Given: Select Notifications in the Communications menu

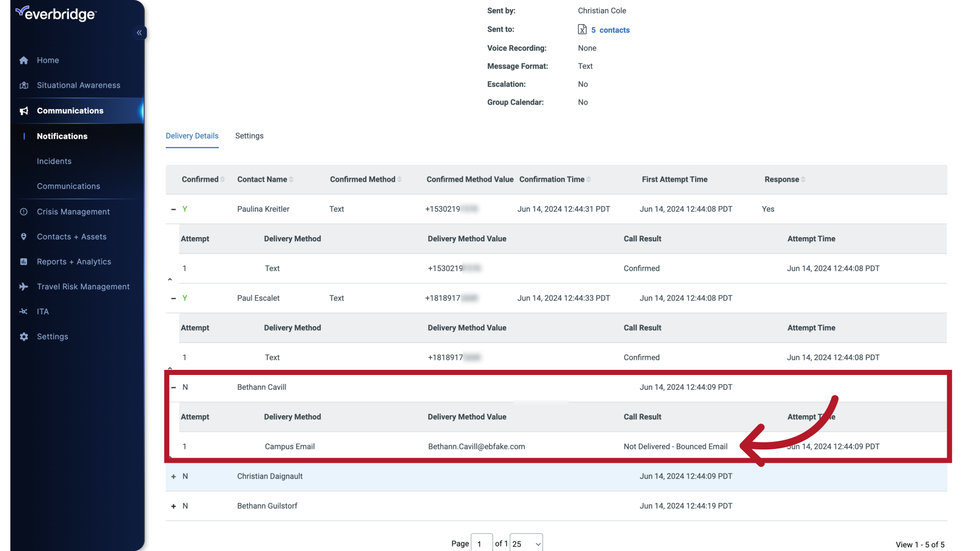Looking at the screenshot, I should pos(62,136).
